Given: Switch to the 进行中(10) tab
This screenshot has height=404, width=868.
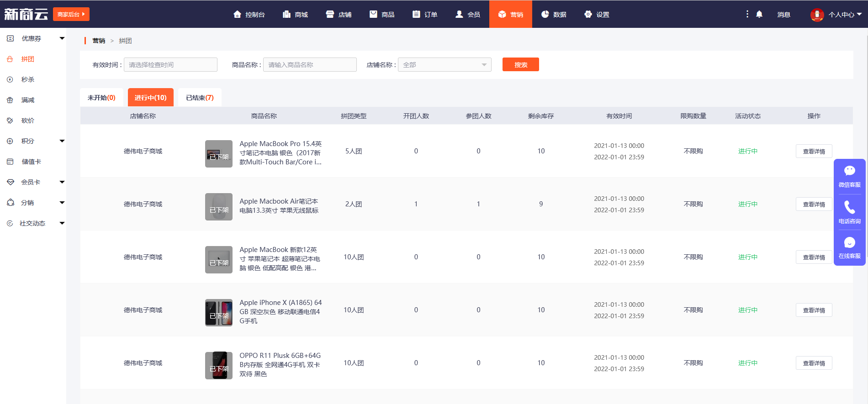Looking at the screenshot, I should pos(151,97).
